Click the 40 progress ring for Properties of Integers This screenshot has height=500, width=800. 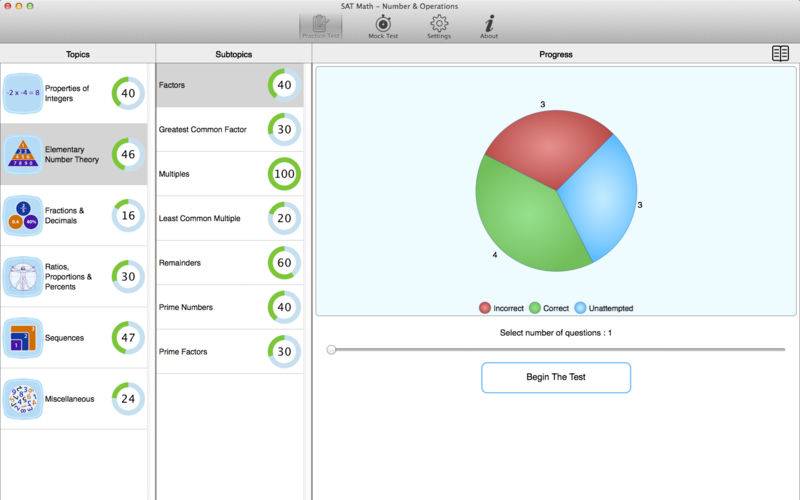pyautogui.click(x=128, y=93)
